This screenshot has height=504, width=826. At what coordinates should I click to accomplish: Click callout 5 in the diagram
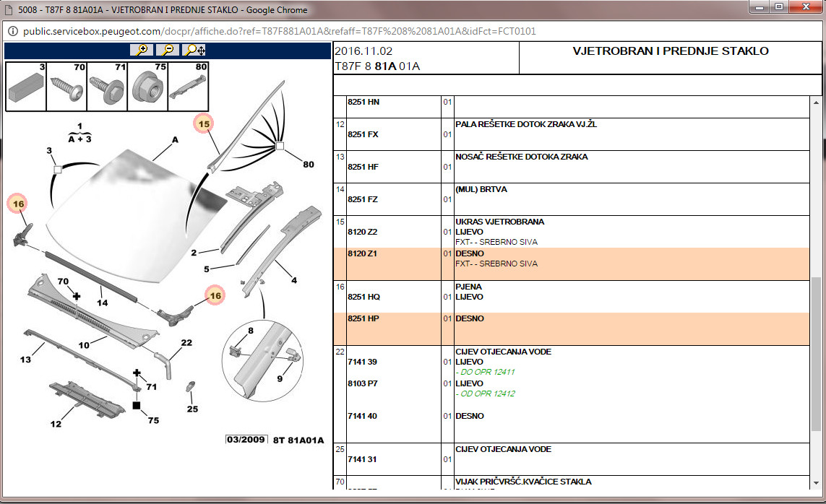pos(207,269)
